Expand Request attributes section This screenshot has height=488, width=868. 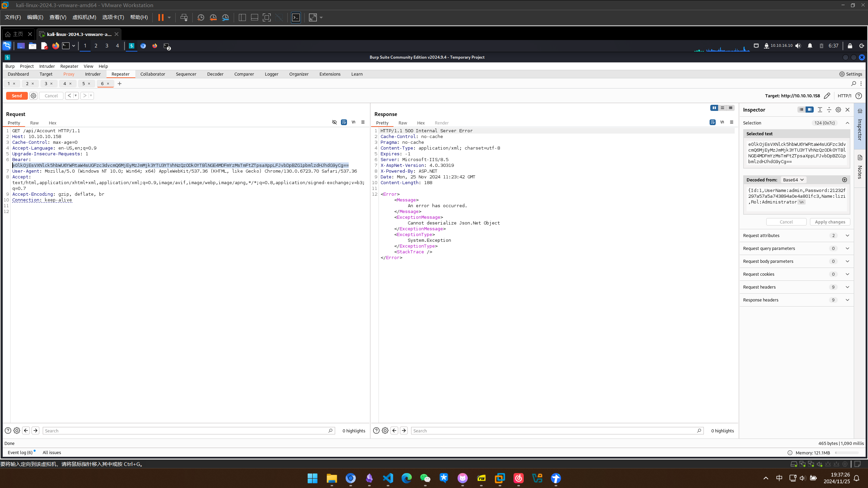click(847, 235)
